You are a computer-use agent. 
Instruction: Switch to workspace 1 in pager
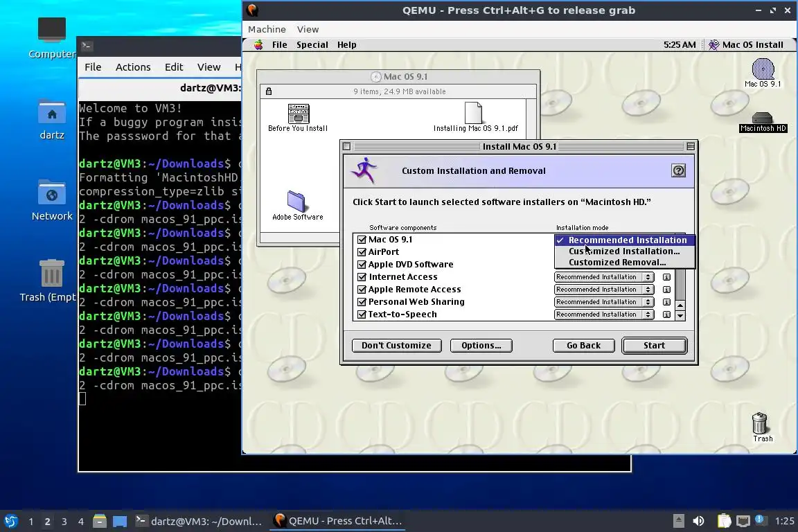pyautogui.click(x=31, y=522)
